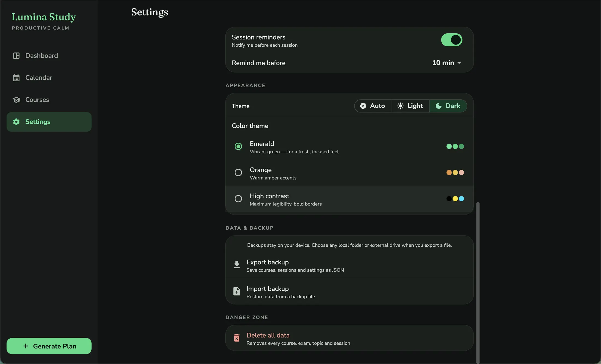This screenshot has width=601, height=364.
Task: Open Dashboard from the sidebar
Action: pos(49,56)
